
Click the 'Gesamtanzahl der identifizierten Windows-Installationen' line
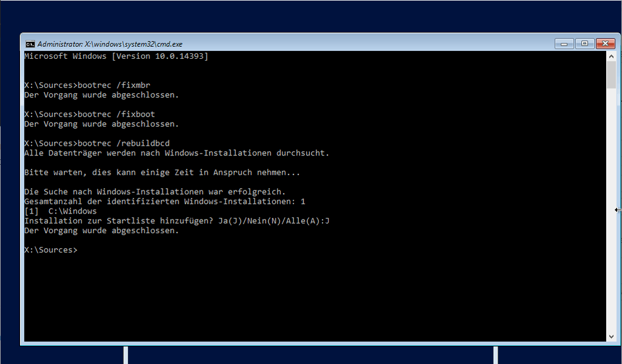(x=165, y=201)
